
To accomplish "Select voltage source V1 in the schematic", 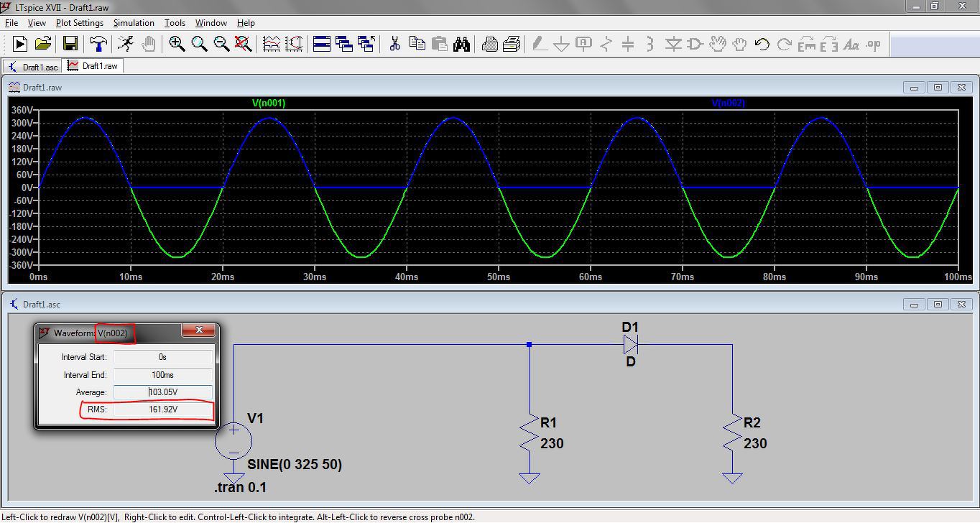I will 234,440.
